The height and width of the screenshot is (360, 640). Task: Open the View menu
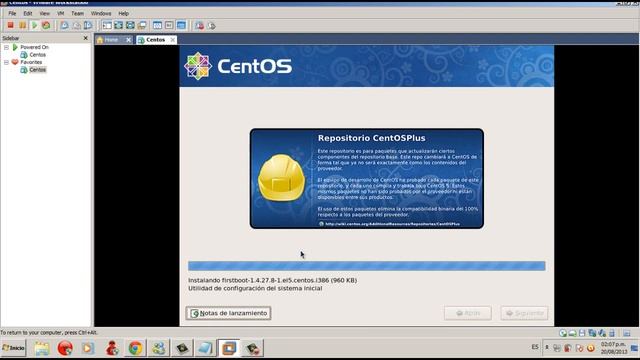click(x=44, y=13)
